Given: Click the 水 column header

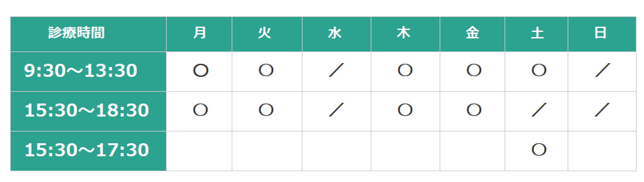Looking at the screenshot, I should [x=335, y=33].
